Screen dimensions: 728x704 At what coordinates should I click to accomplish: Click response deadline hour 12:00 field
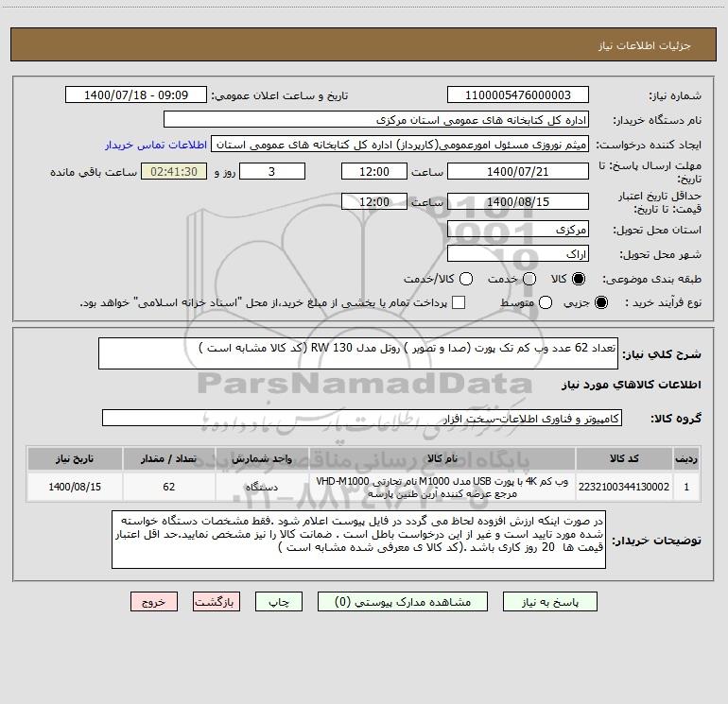click(x=374, y=171)
